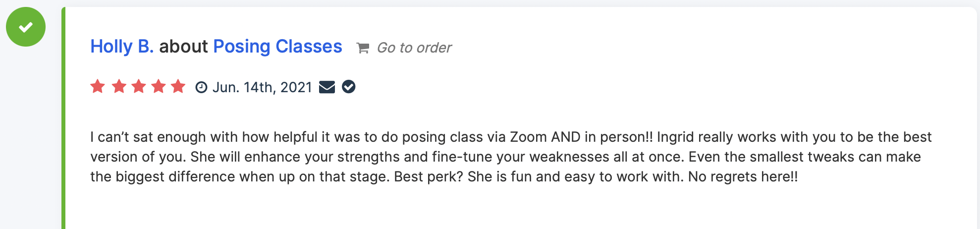Open the Posing Classes product link
Viewport: 980px width, 229px height.
(x=277, y=47)
